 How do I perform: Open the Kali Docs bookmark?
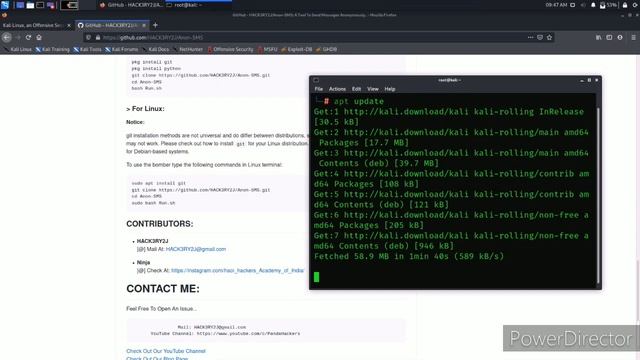(x=156, y=49)
